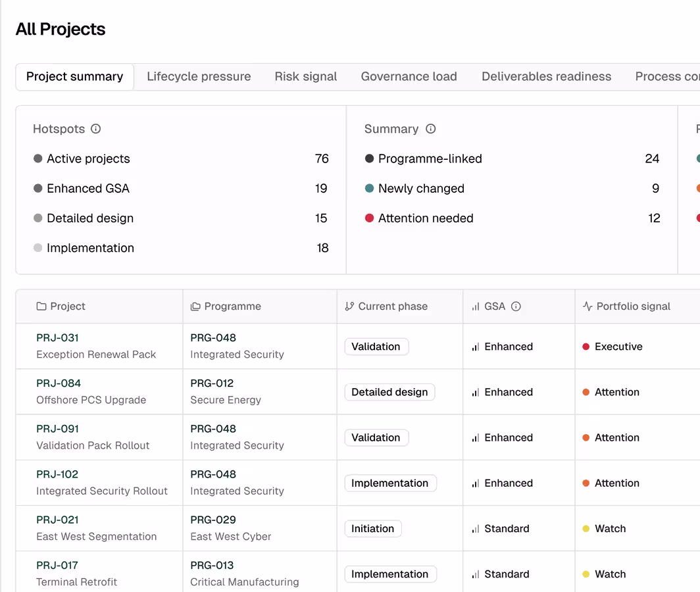Click the Active projects hotspot row
The width and height of the screenshot is (700, 592).
point(181,159)
